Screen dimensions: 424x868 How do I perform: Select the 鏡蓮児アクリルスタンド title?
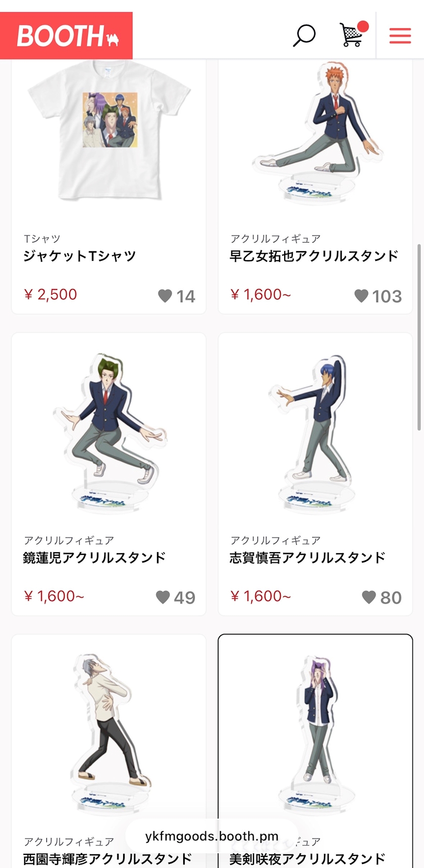click(x=94, y=558)
